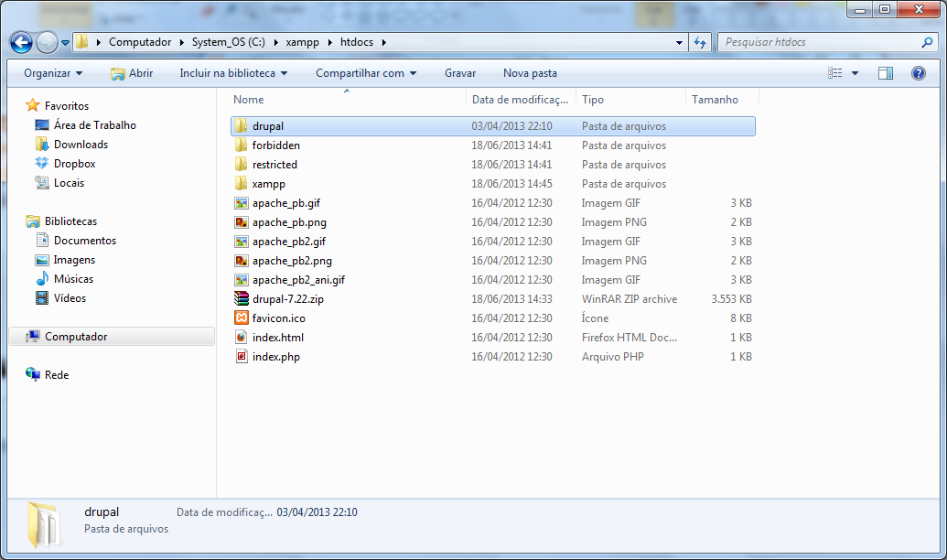The height and width of the screenshot is (560, 947).
Task: Sort by Data de modificação column header
Action: (x=522, y=100)
